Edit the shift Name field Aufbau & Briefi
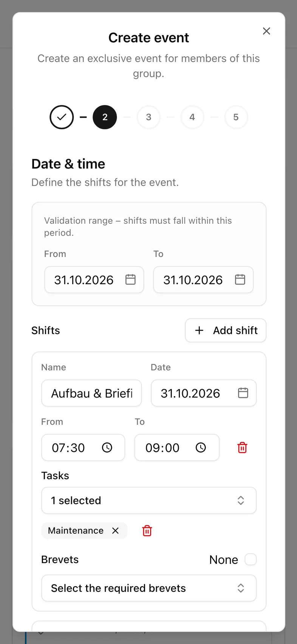 pos(91,393)
